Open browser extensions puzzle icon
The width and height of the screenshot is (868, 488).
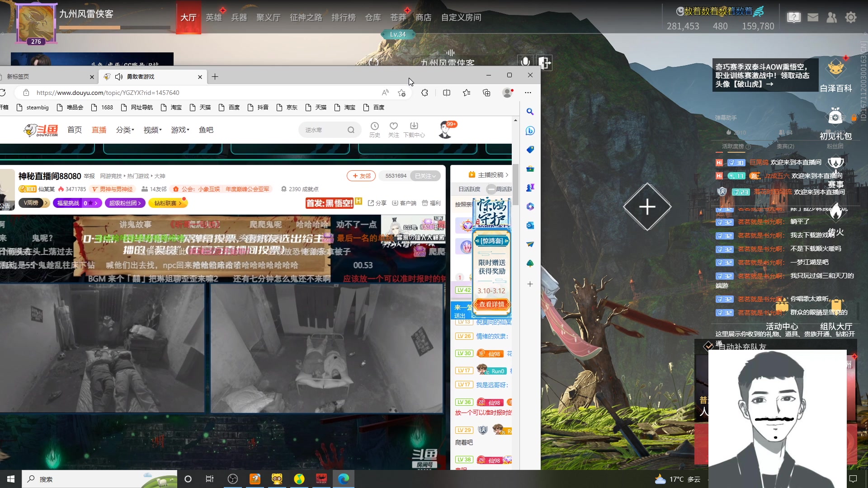tap(425, 93)
